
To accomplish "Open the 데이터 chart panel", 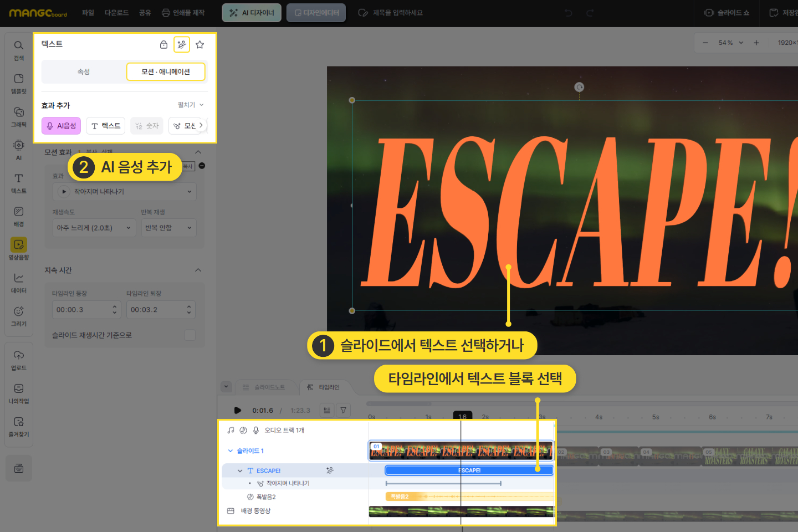I will click(x=18, y=283).
